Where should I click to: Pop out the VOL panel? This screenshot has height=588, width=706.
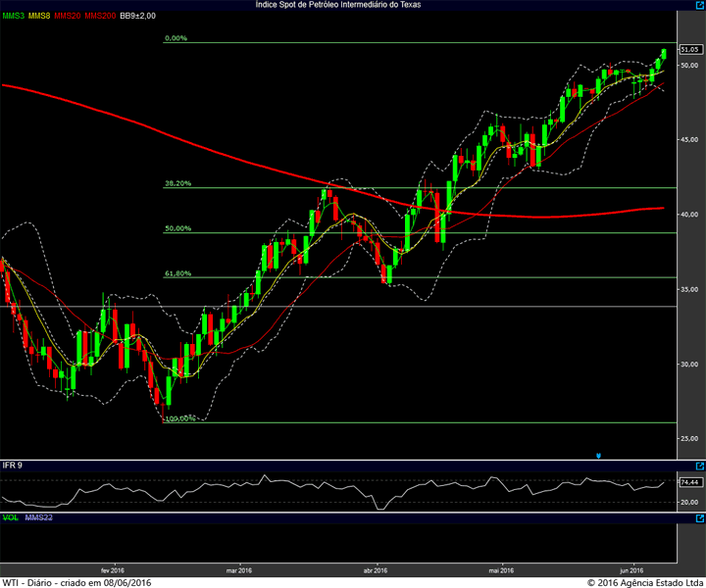(700, 518)
